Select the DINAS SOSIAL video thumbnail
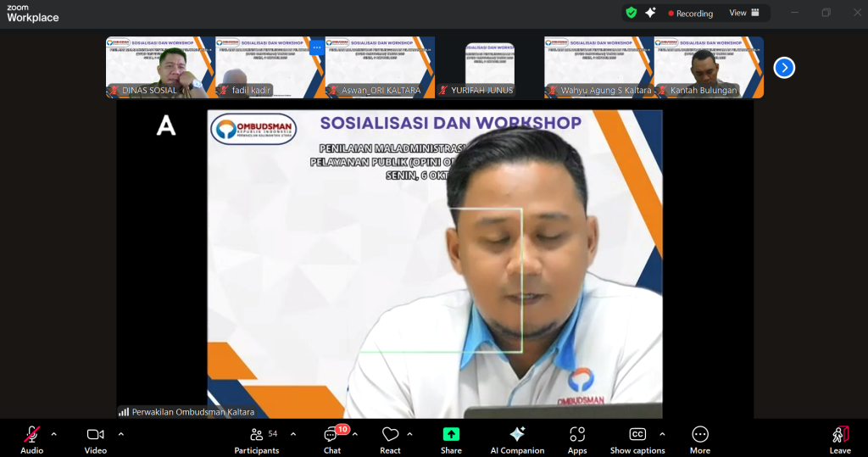 pyautogui.click(x=160, y=67)
